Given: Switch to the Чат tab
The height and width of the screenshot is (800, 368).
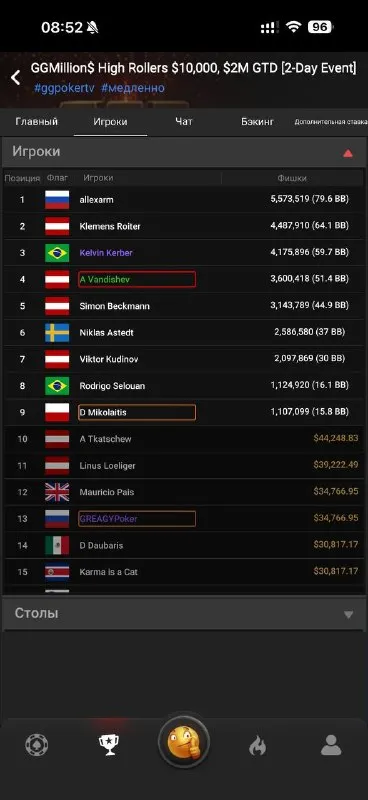Looking at the screenshot, I should click(x=184, y=121).
